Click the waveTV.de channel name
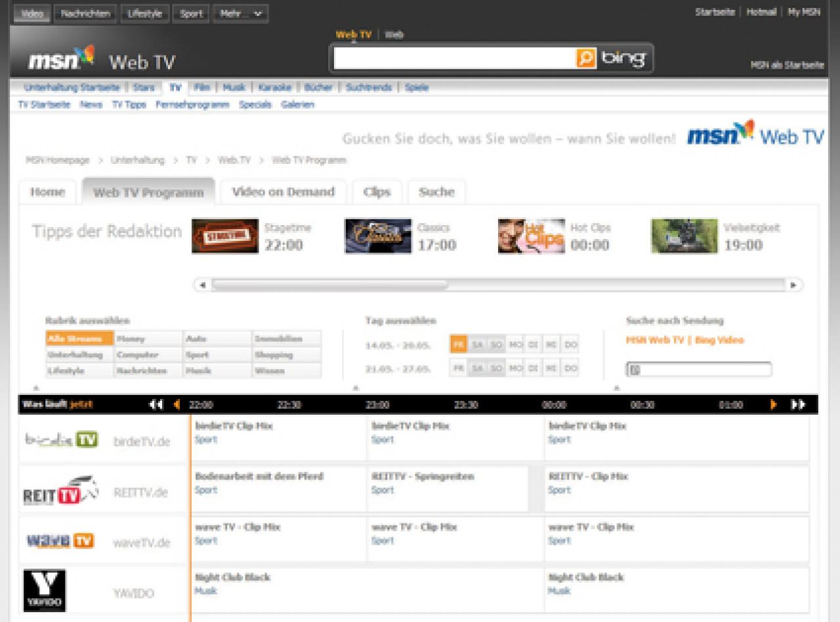The height and width of the screenshot is (622, 840). 141,543
